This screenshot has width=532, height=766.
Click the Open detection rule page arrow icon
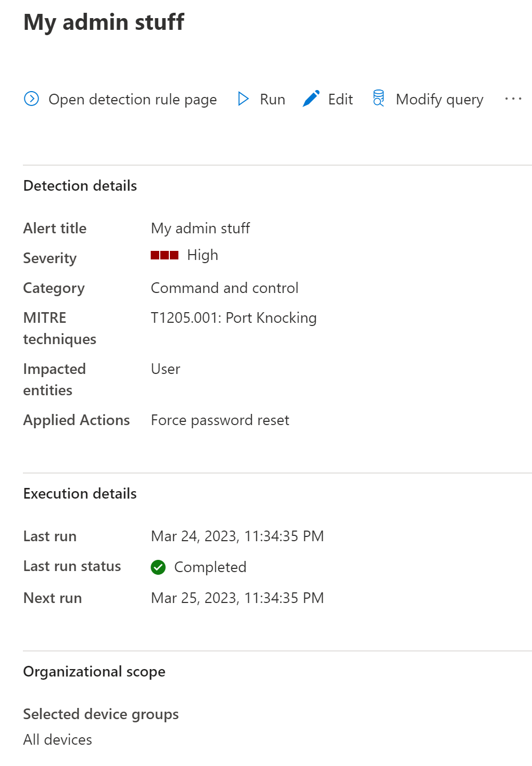(31, 99)
